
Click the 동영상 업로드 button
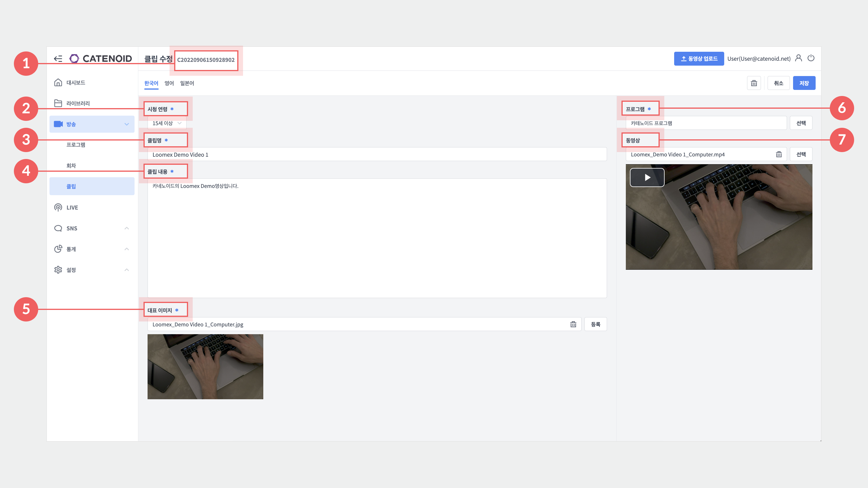tap(698, 59)
